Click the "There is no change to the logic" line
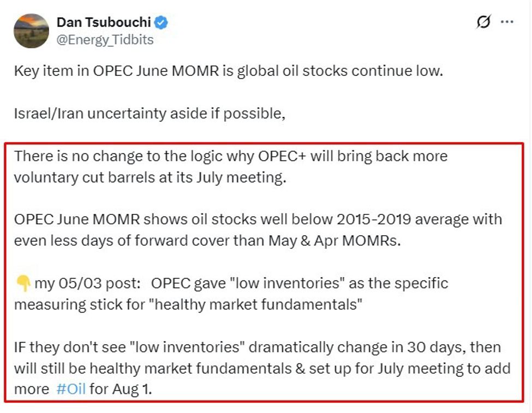This screenshot has width=532, height=413. click(230, 157)
